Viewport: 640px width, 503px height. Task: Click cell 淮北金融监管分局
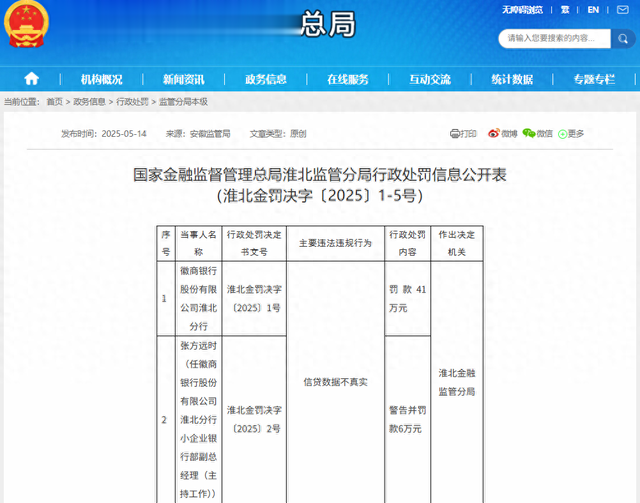click(457, 382)
